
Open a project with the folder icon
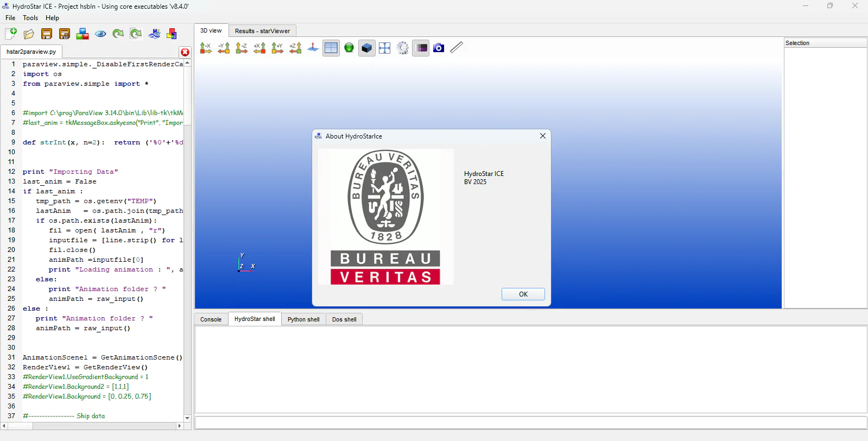tap(29, 34)
